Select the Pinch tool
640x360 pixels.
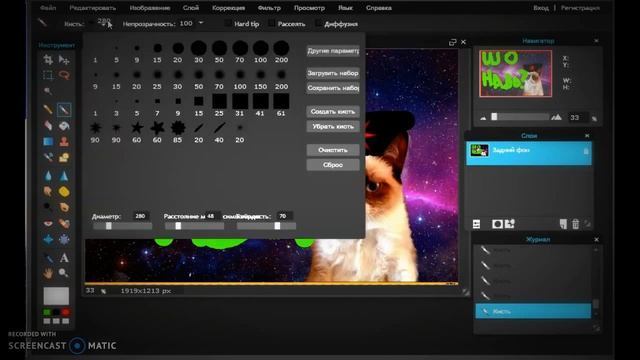tap(64, 239)
